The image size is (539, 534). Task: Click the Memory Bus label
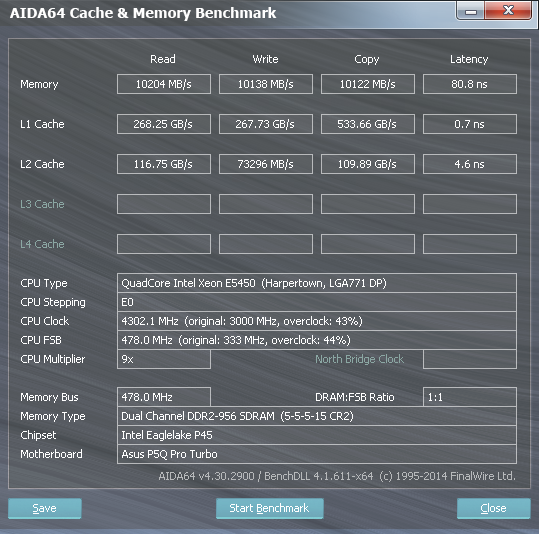(x=49, y=398)
